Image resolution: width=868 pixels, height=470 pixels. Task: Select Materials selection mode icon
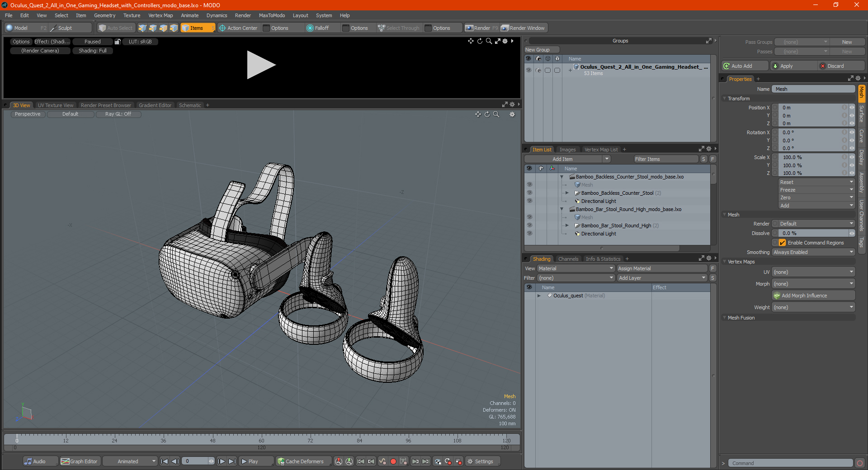click(x=174, y=28)
